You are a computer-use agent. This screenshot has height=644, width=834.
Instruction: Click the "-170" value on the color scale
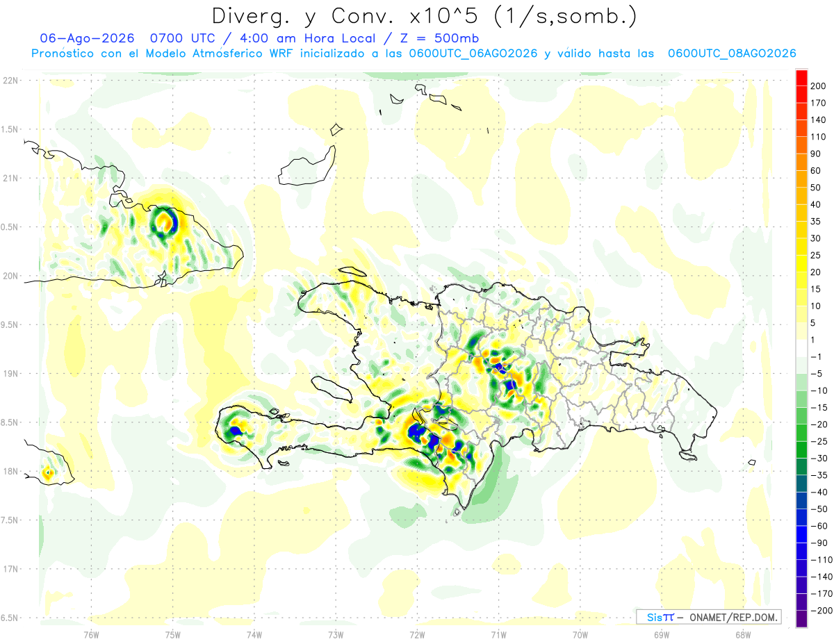click(x=823, y=594)
